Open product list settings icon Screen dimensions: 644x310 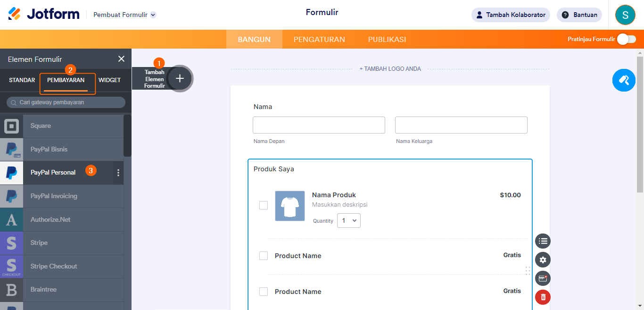click(x=543, y=241)
